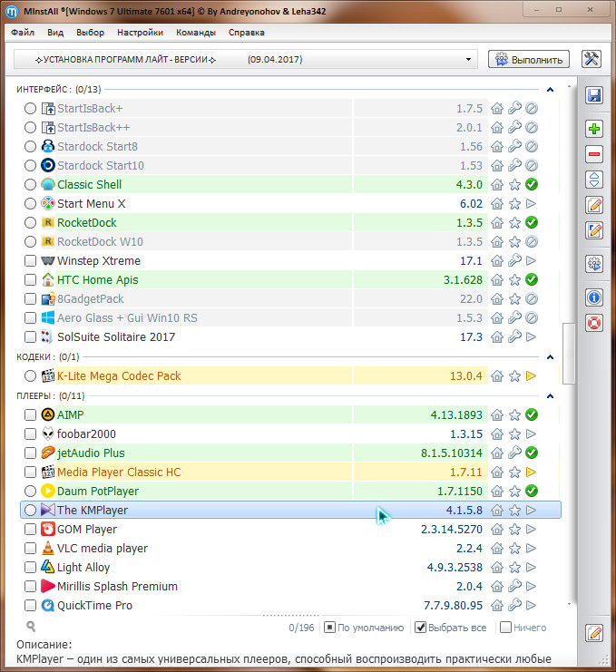The height and width of the screenshot is (672, 616).
Task: Click the vertical scrollbar thumb
Action: (569, 354)
